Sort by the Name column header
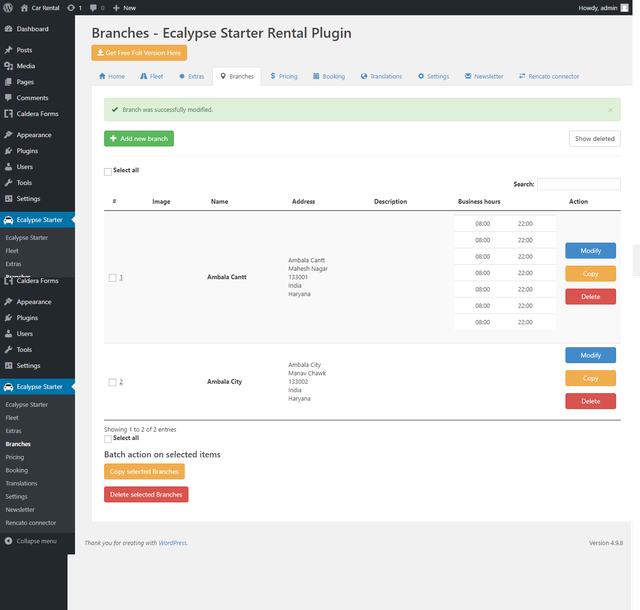Viewport: 640px width, 610px height. point(219,201)
